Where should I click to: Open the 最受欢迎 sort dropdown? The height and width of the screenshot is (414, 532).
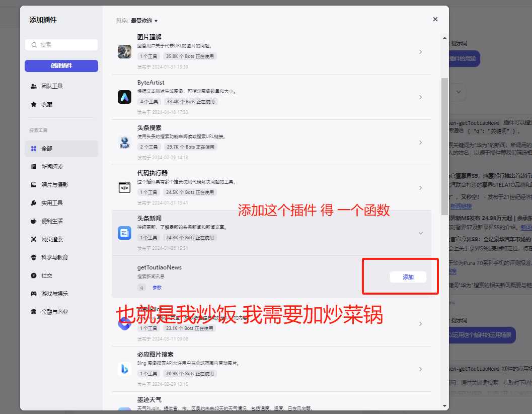tap(144, 21)
